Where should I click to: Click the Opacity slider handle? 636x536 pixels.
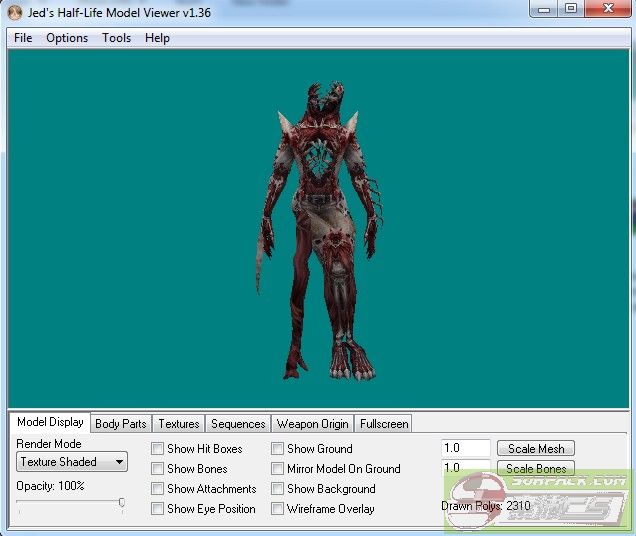tap(122, 502)
